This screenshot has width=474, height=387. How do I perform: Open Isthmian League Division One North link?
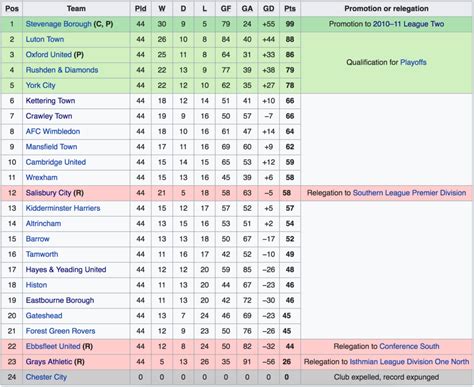pos(409,362)
